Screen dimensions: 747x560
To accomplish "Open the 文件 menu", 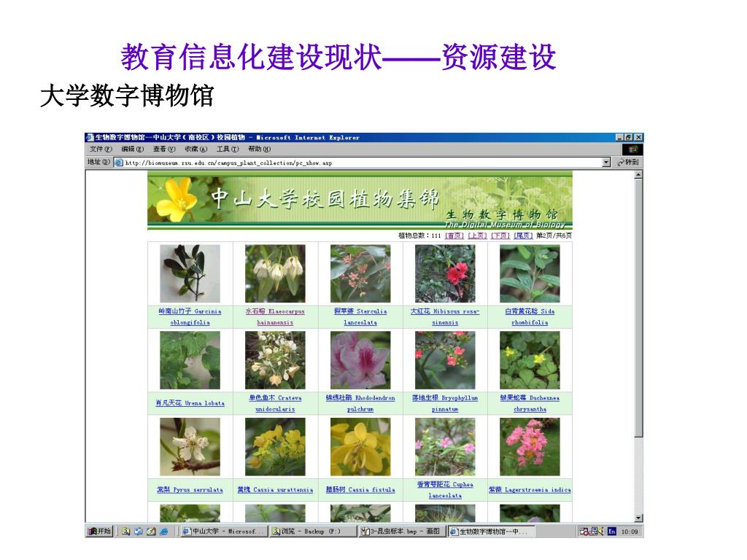I will (101, 149).
